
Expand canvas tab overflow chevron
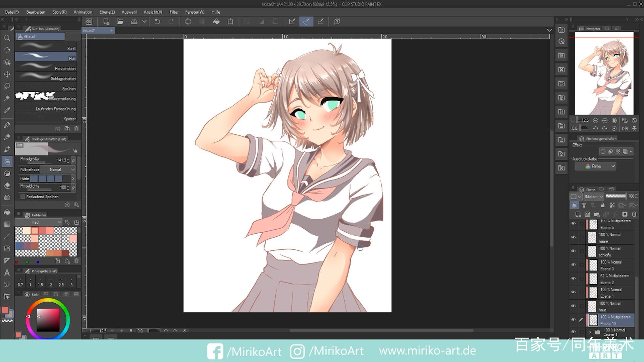[x=549, y=30]
